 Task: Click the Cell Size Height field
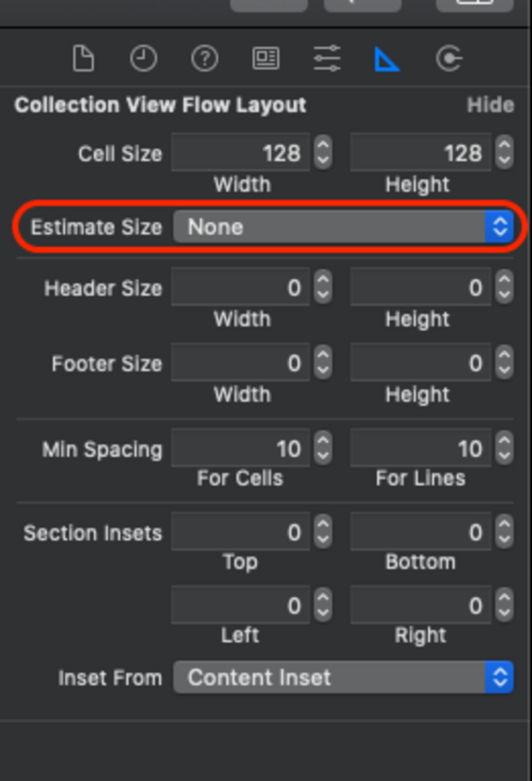tap(421, 153)
